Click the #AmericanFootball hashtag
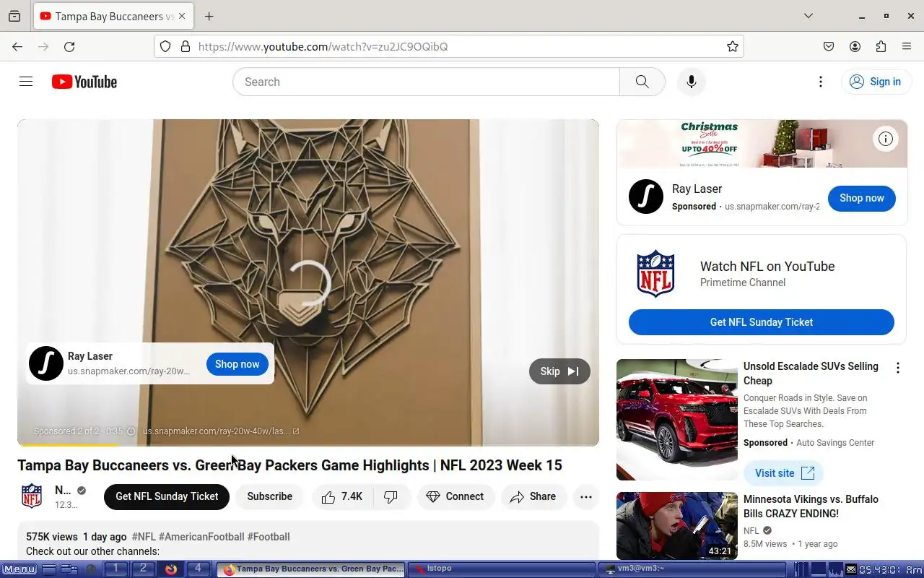Viewport: 924px width, 578px height. 201,537
